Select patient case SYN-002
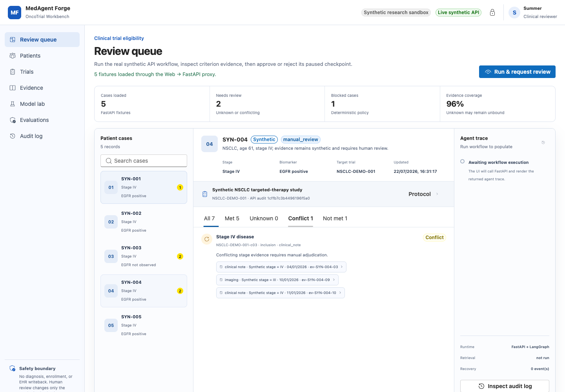 pyautogui.click(x=144, y=222)
